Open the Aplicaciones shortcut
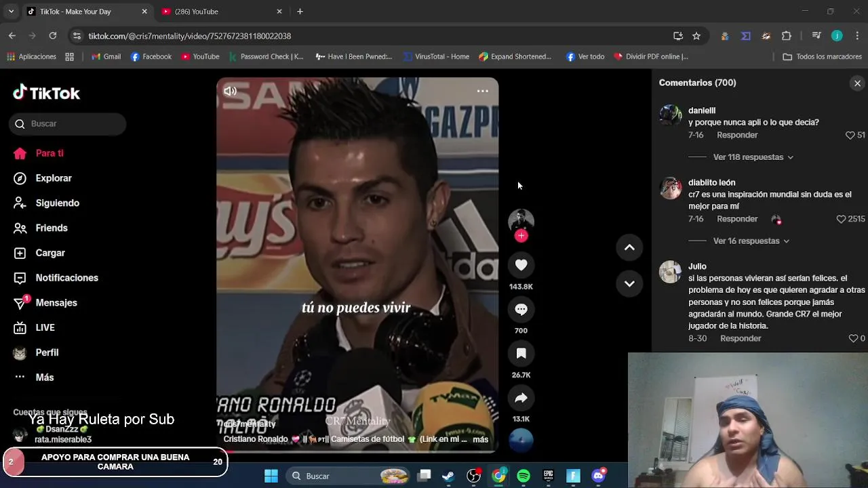Screen dimensions: 868x488 click(31, 57)
